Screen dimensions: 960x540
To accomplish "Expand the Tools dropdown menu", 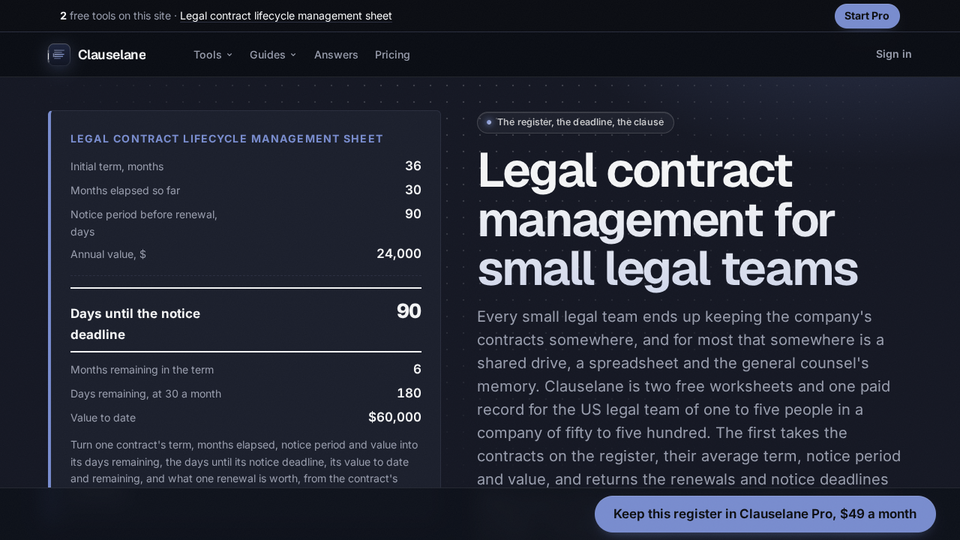I will click(x=213, y=54).
